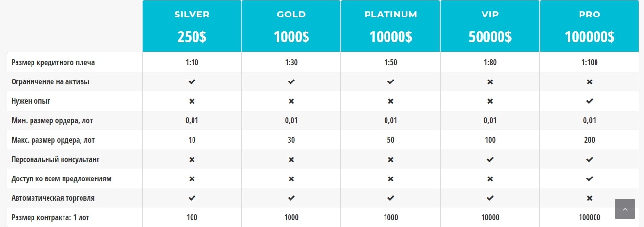Click VIP max order size value 100

click(x=490, y=140)
